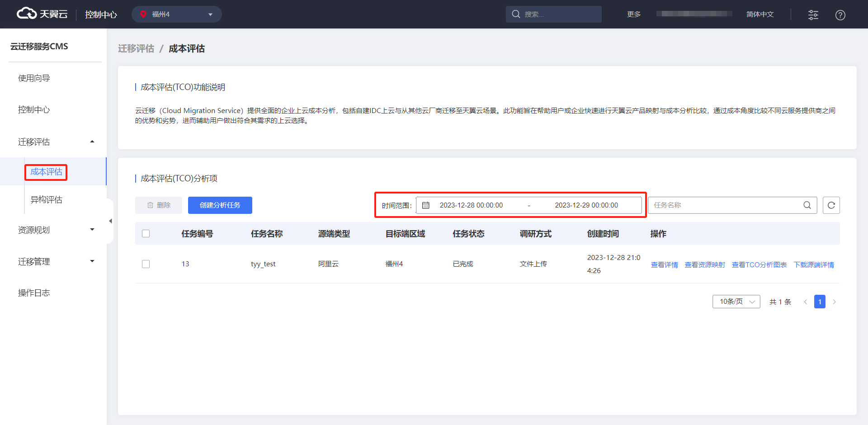
Task: Click page number 1
Action: click(x=820, y=302)
